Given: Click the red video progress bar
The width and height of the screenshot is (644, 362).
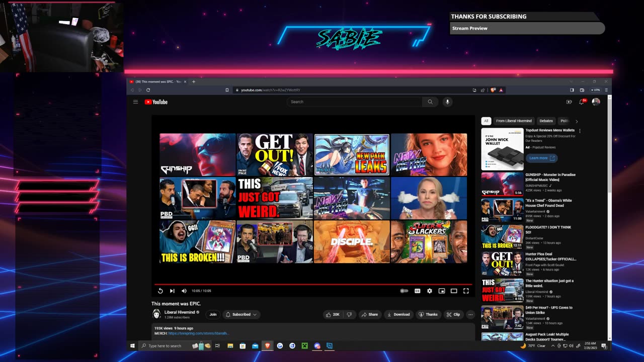Looking at the screenshot, I should coord(313,285).
